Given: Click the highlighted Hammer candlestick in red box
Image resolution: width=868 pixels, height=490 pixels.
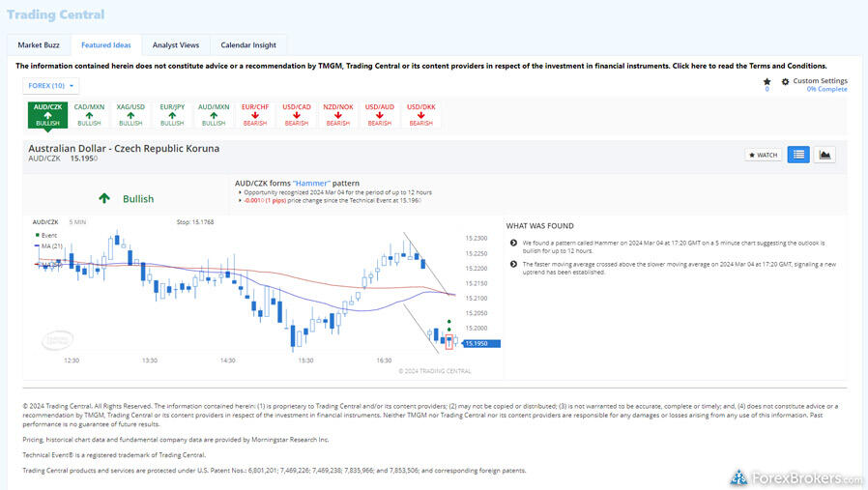Looking at the screenshot, I should click(449, 341).
